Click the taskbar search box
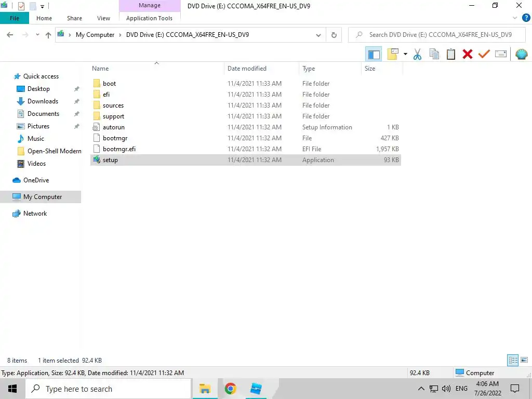Screen dimensions: 532x399 [108, 389]
